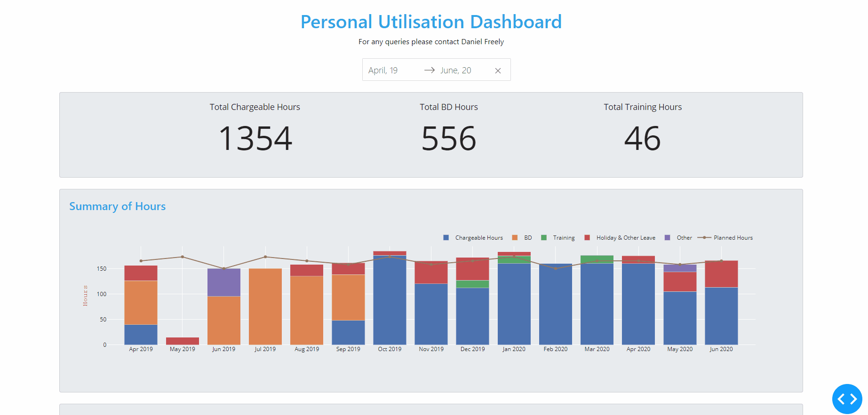Toggle Training legend entry

point(558,238)
